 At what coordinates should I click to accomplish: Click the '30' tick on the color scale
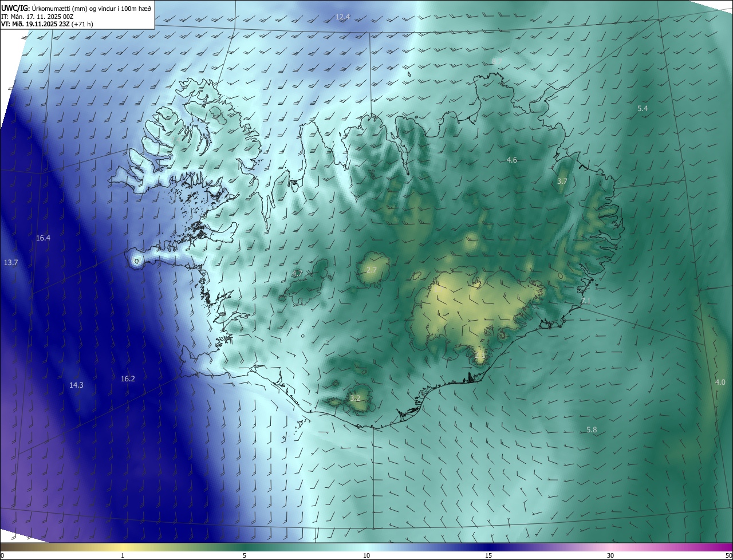pyautogui.click(x=610, y=556)
